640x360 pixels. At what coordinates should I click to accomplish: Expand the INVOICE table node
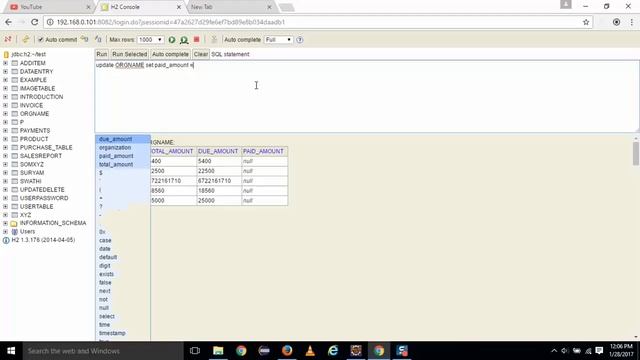(x=5, y=105)
